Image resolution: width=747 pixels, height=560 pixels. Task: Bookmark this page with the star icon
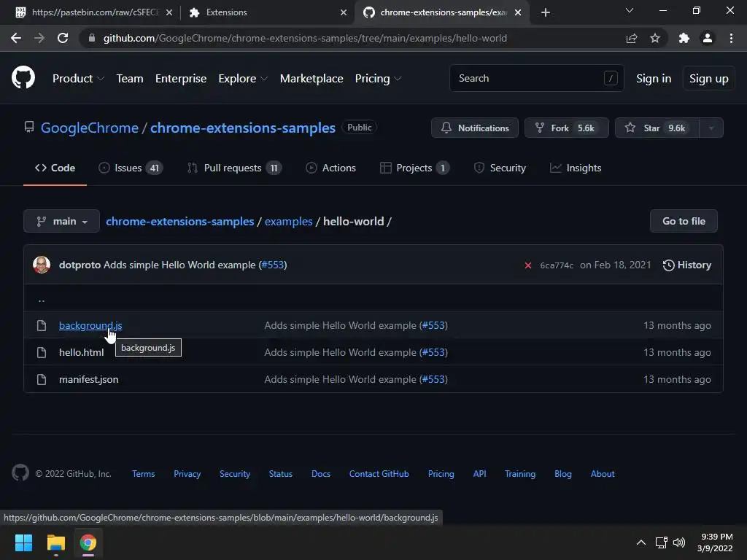(x=655, y=38)
